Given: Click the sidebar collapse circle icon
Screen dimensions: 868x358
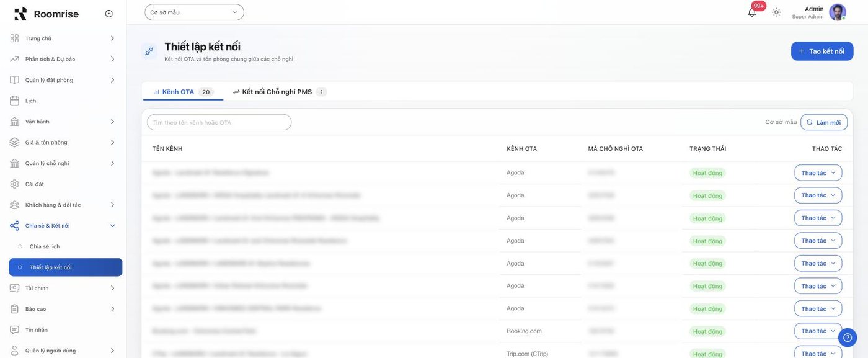Looking at the screenshot, I should tap(109, 14).
